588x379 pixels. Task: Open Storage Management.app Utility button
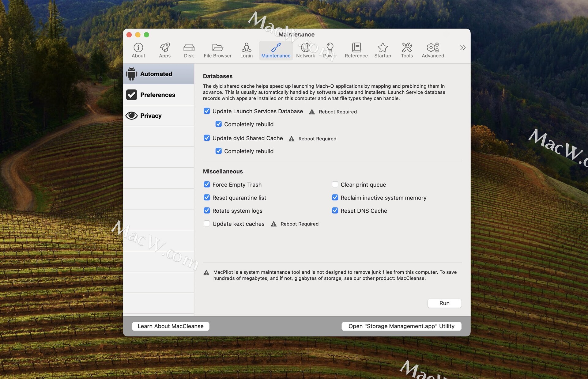[x=401, y=326]
